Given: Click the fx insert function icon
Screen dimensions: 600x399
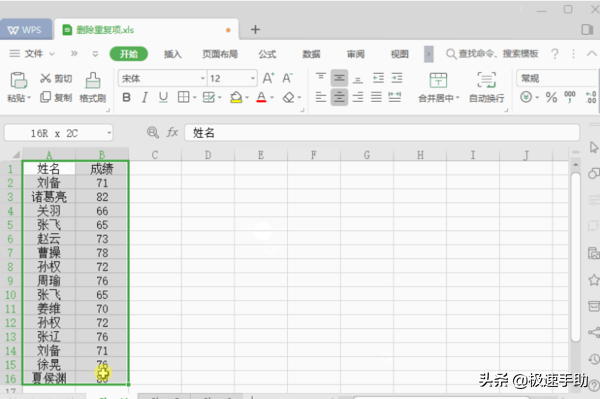Looking at the screenshot, I should point(172,132).
